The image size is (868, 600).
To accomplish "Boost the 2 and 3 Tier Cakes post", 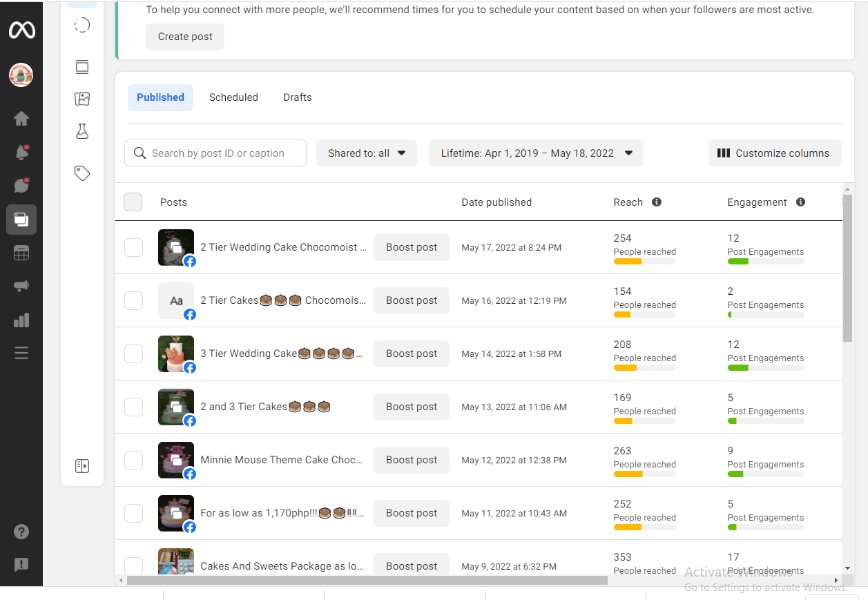I will [x=412, y=407].
